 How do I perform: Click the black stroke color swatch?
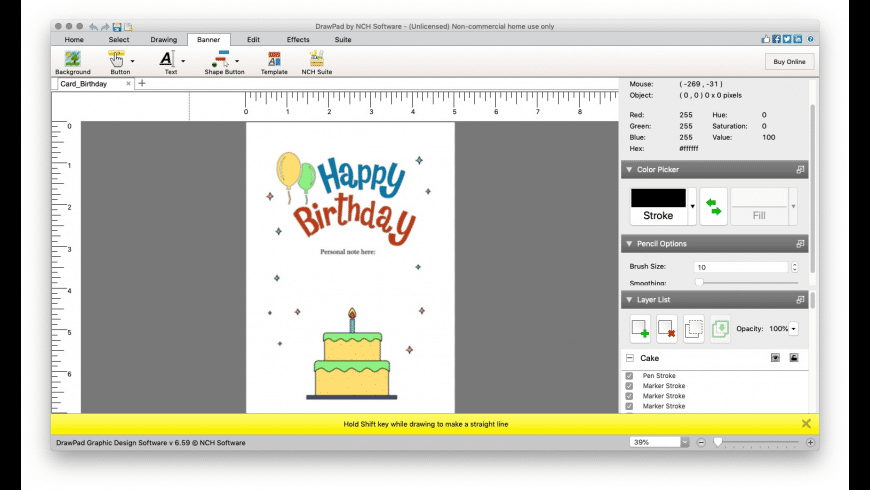point(658,198)
